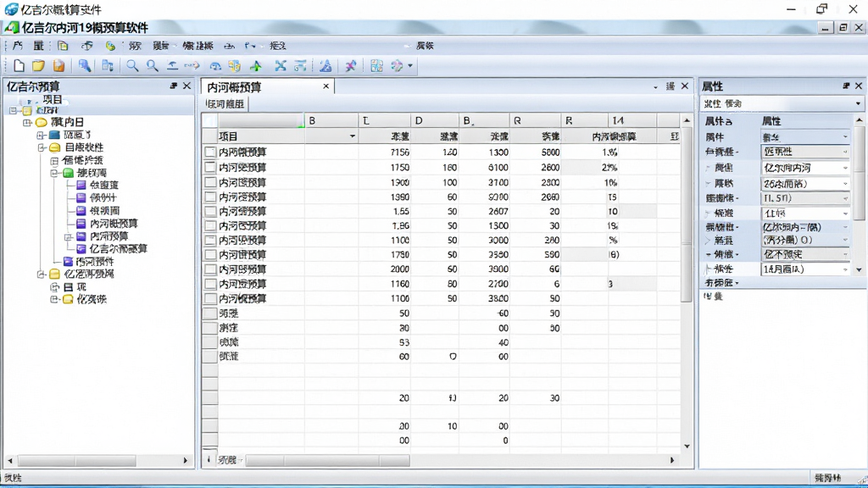The image size is (868, 488).
Task: Tick the checkbox in the row with 1.86
Action: coord(210,225)
